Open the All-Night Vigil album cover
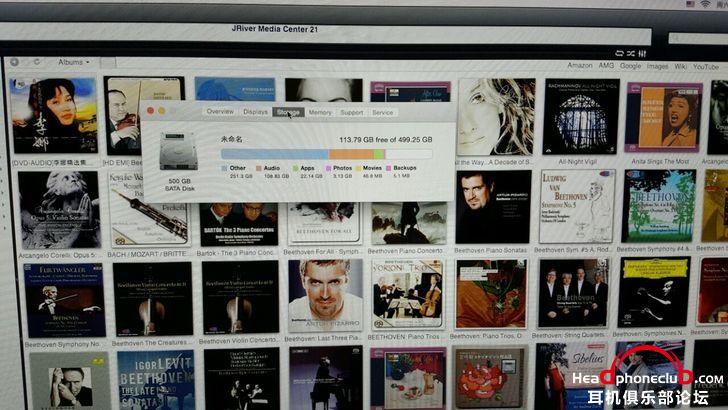Image resolution: width=728 pixels, height=410 pixels. click(x=580, y=117)
